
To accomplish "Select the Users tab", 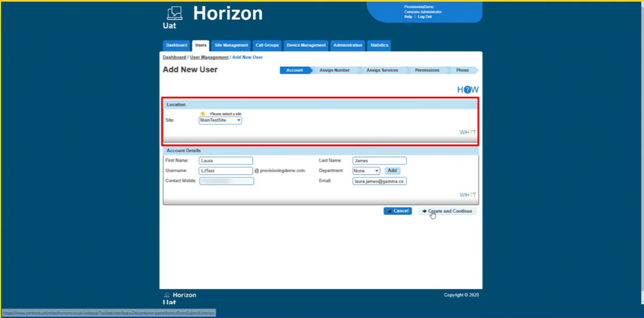I will (x=201, y=46).
